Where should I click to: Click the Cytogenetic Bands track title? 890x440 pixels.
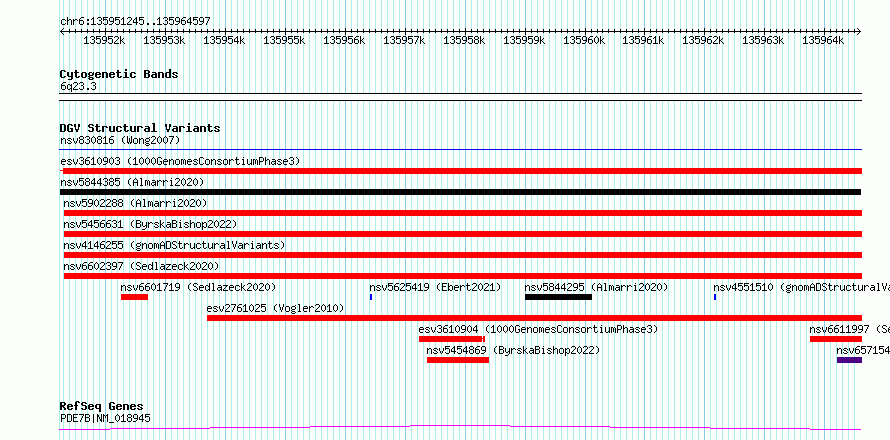119,74
